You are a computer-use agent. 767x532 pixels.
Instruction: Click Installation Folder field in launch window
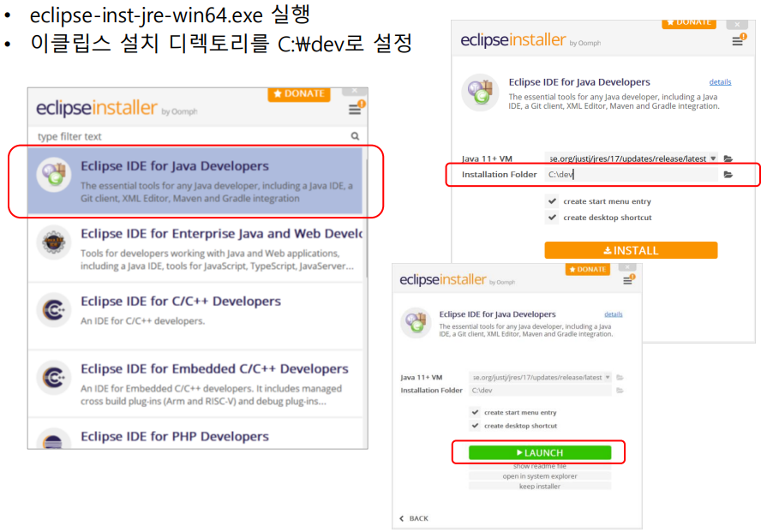tap(540, 390)
